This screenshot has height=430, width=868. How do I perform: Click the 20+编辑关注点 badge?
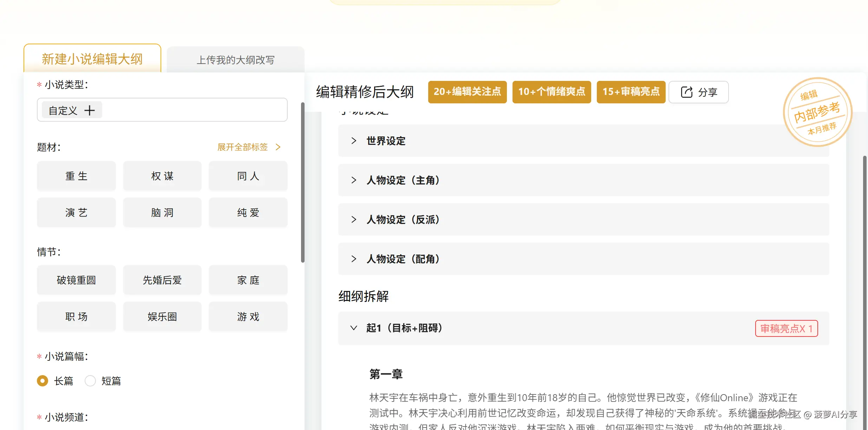[467, 92]
